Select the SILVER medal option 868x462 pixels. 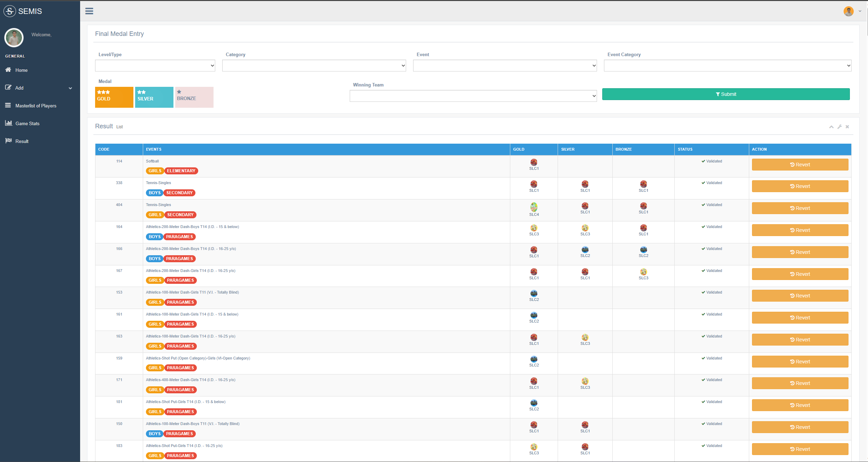click(x=154, y=97)
